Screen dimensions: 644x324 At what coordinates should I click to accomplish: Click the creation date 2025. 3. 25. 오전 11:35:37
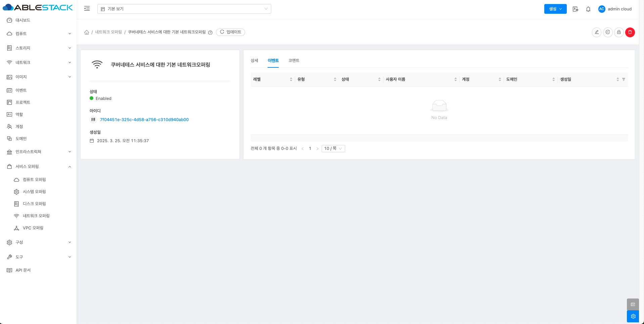pyautogui.click(x=123, y=141)
